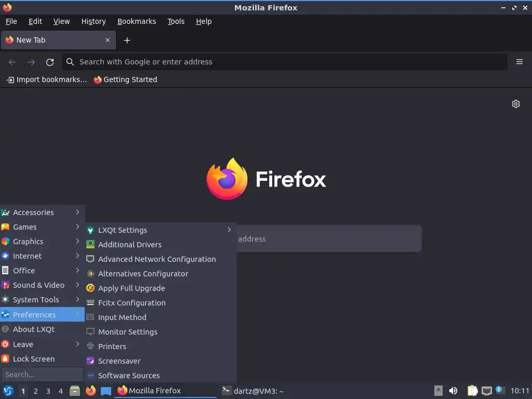Expand the Games category
This screenshot has height=399, width=532.
pos(42,227)
